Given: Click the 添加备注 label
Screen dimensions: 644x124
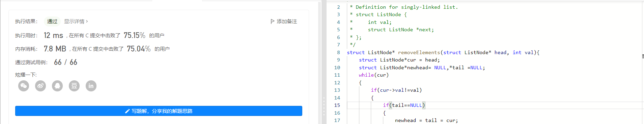Looking at the screenshot, I should (x=287, y=22).
